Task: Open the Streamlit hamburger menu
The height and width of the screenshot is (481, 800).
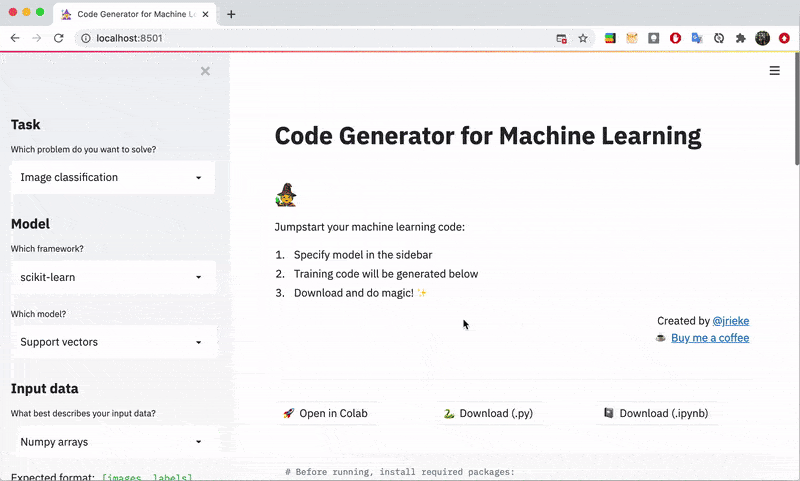Action: pos(774,71)
